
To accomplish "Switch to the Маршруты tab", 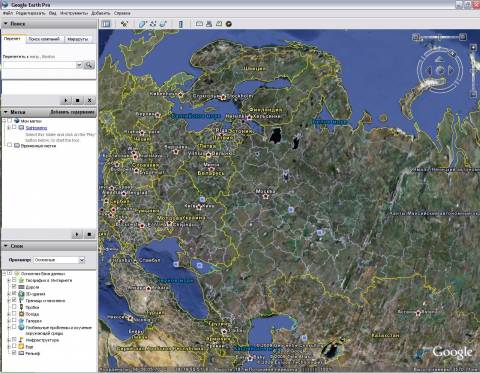I will click(x=77, y=39).
